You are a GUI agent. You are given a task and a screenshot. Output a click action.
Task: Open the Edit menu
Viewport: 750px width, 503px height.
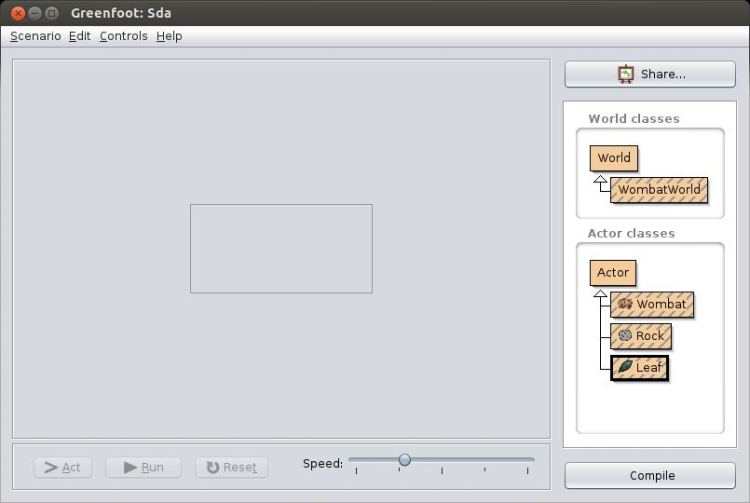79,36
